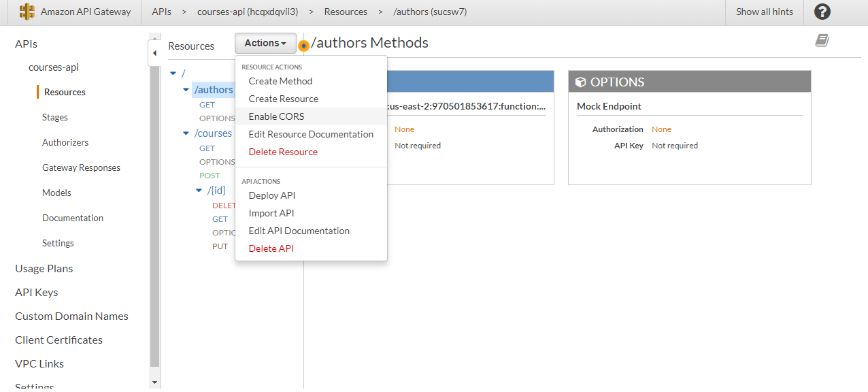Click the cube icon on OPTIONS card

(580, 82)
